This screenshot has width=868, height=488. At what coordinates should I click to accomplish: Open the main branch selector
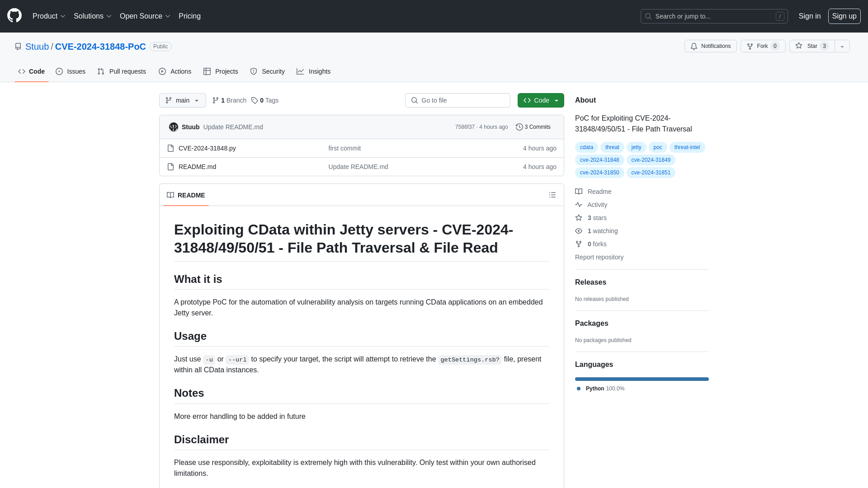click(x=183, y=100)
